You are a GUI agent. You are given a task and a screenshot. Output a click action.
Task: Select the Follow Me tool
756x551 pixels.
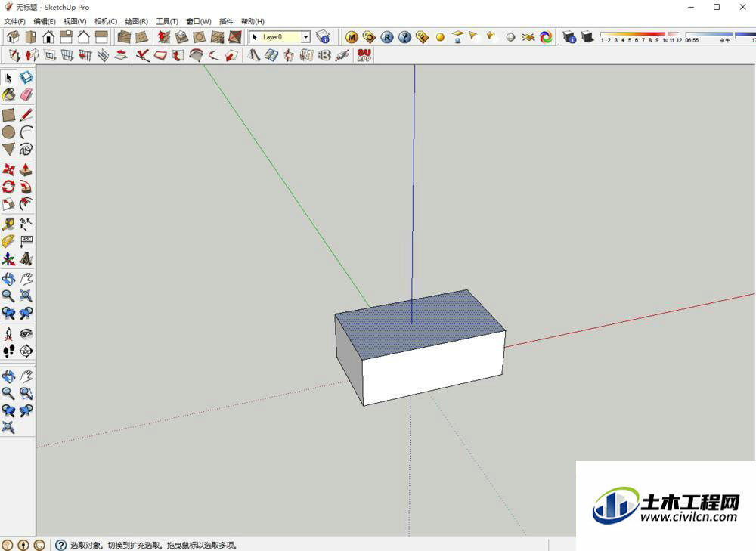pos(26,187)
